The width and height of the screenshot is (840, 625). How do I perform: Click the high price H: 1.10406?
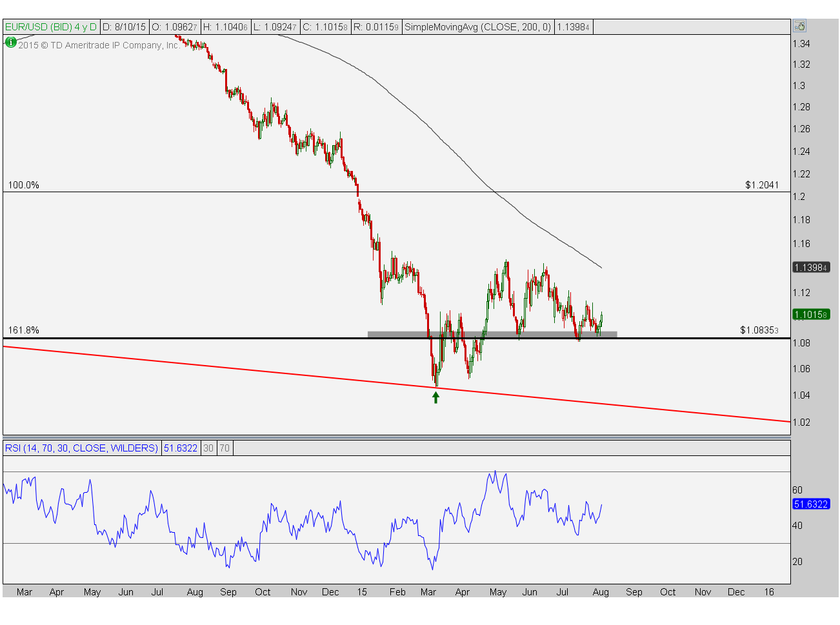coord(225,27)
